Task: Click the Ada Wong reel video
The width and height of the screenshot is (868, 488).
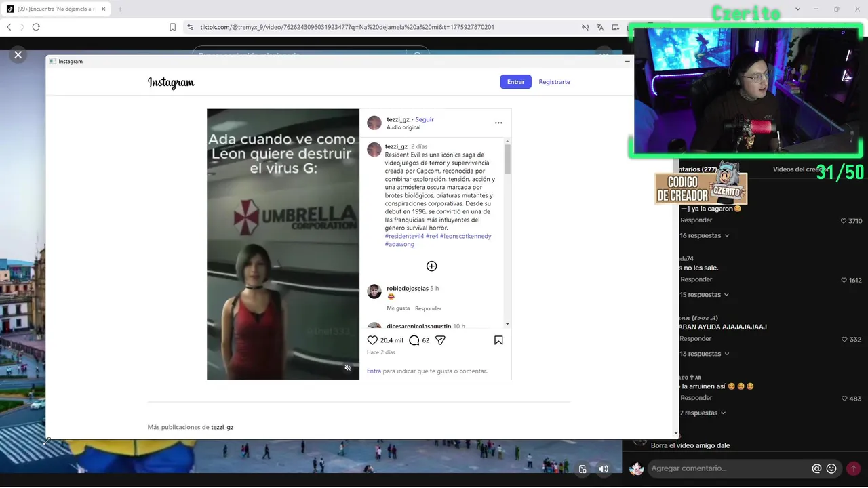Action: [x=283, y=244]
